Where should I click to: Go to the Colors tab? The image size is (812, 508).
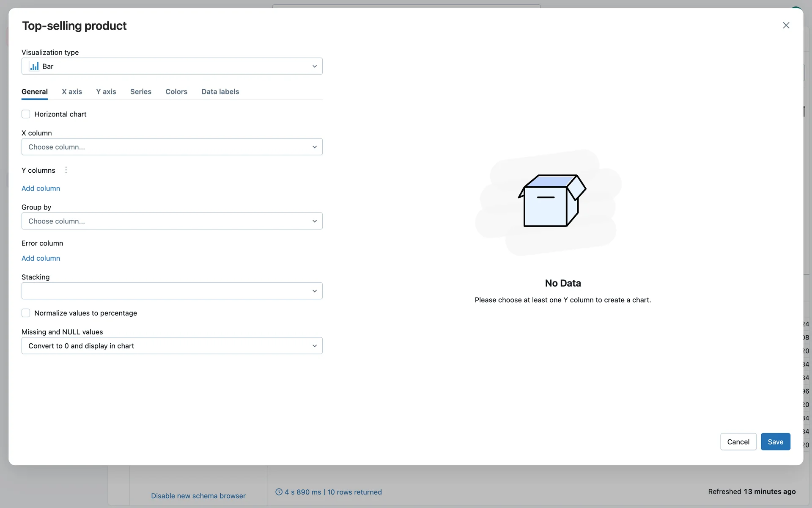(176, 91)
